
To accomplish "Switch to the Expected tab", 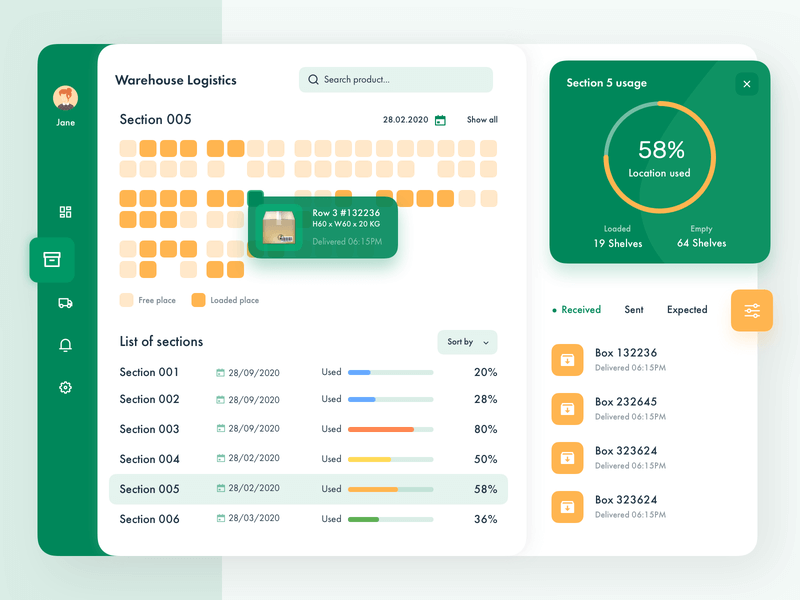I will [687, 310].
